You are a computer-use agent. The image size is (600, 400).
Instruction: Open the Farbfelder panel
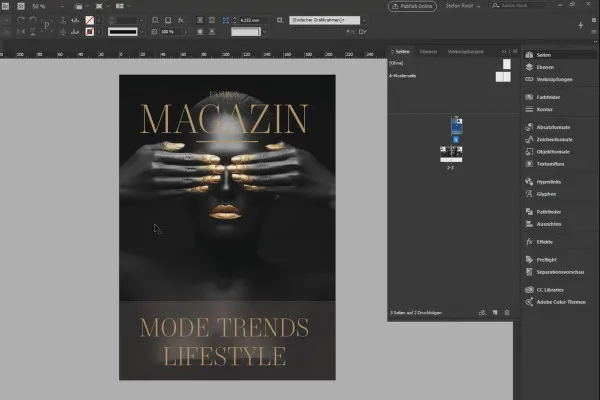550,98
